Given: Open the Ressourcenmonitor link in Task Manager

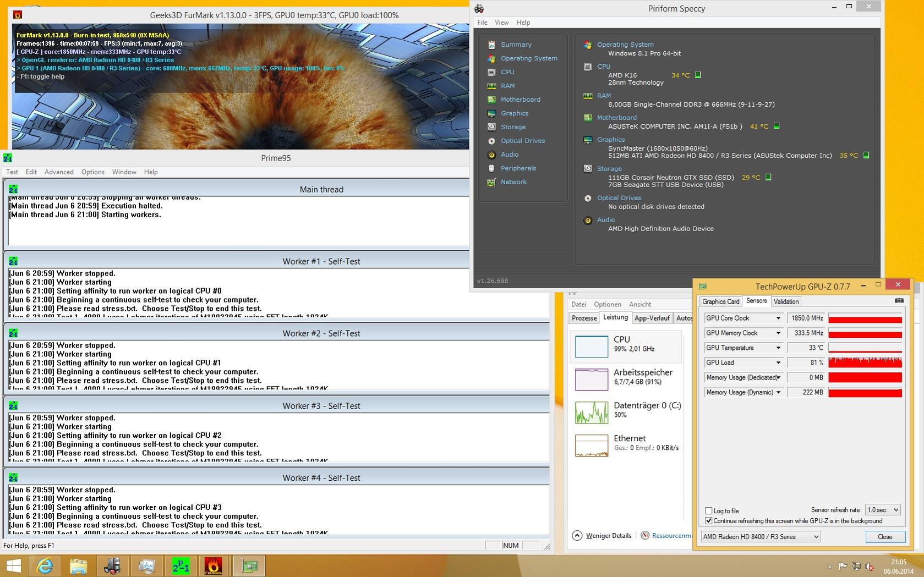Looking at the screenshot, I should pyautogui.click(x=672, y=536).
